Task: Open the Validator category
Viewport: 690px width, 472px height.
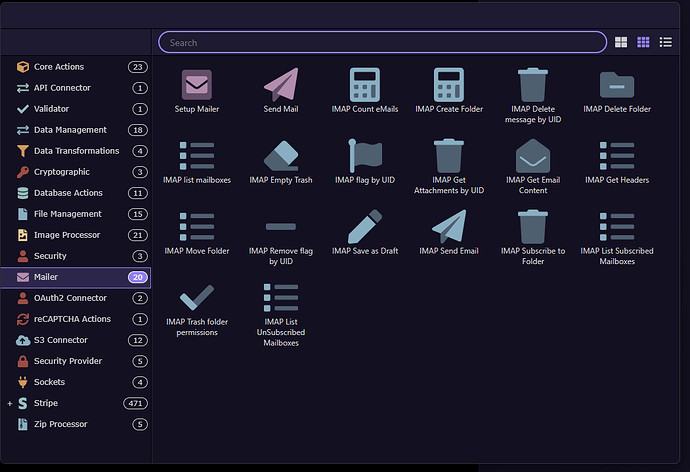Action: coord(76,109)
